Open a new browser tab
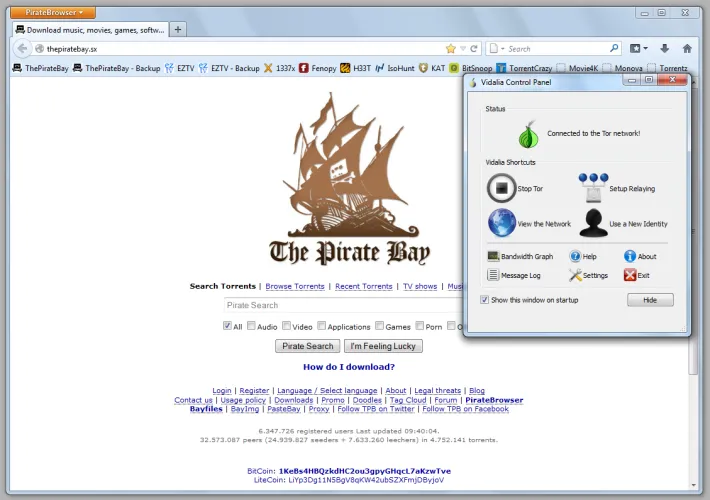 [178, 29]
